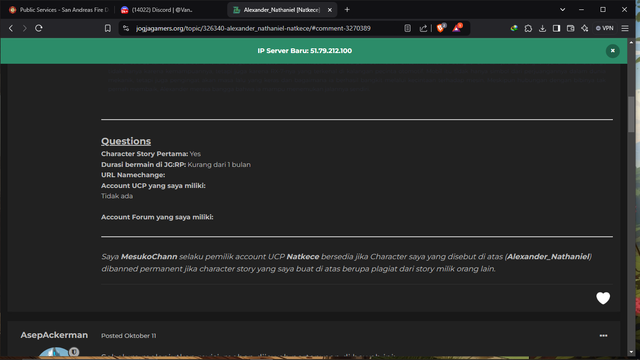Screen dimensions: 640x360
Task: Like the post with the heart icon
Action: click(603, 298)
